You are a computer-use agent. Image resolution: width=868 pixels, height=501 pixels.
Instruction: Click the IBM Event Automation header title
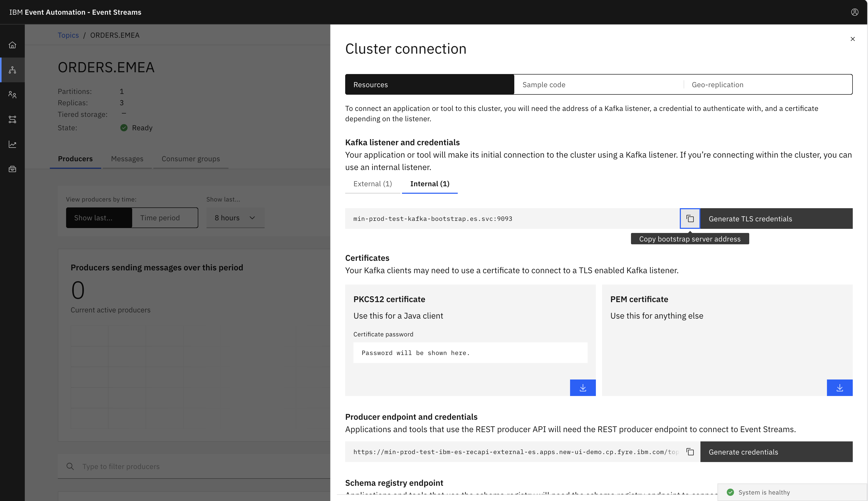click(75, 12)
